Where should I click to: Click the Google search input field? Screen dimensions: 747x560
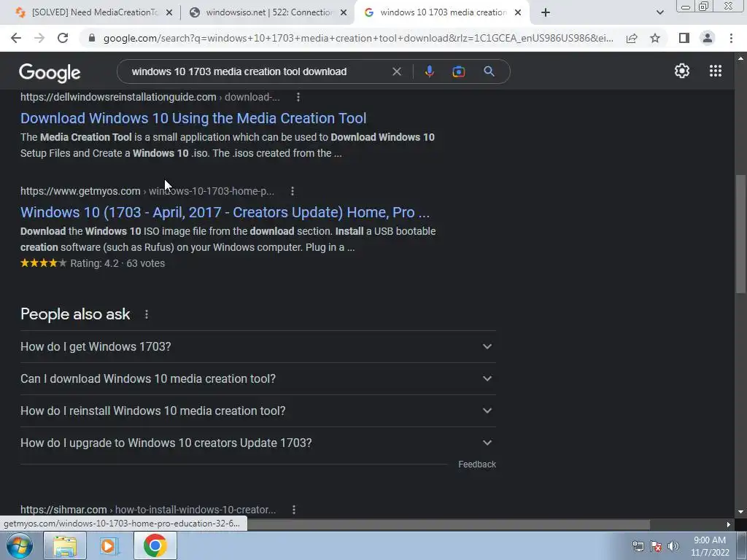(x=258, y=71)
